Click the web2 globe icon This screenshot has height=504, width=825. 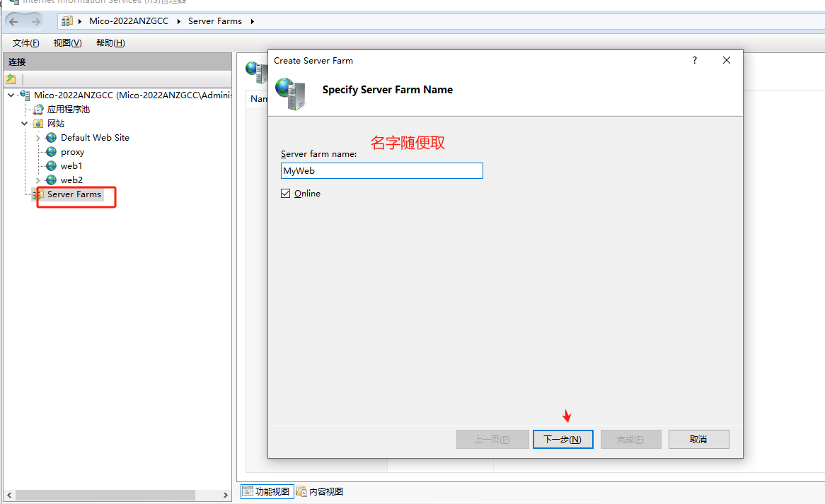[51, 180]
